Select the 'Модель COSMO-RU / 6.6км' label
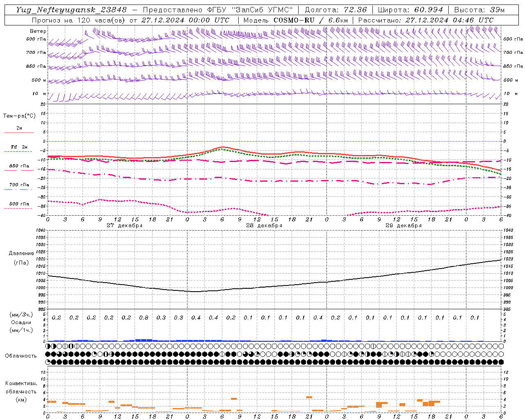The height and width of the screenshot is (420, 525). click(295, 20)
